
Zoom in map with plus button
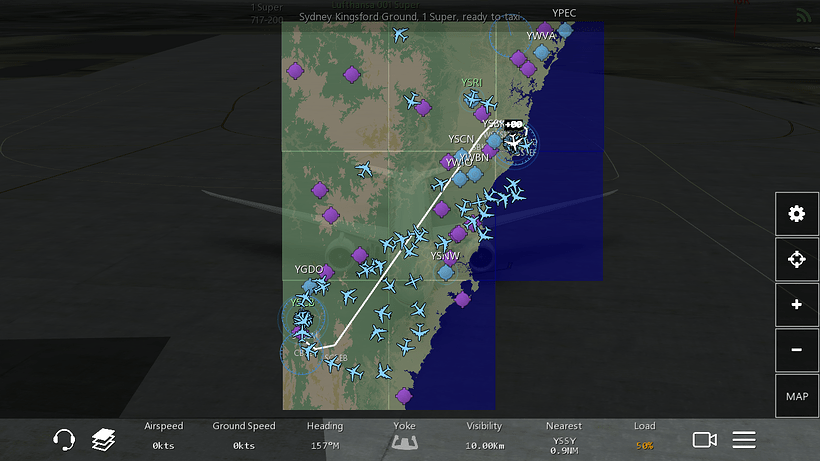pos(796,305)
